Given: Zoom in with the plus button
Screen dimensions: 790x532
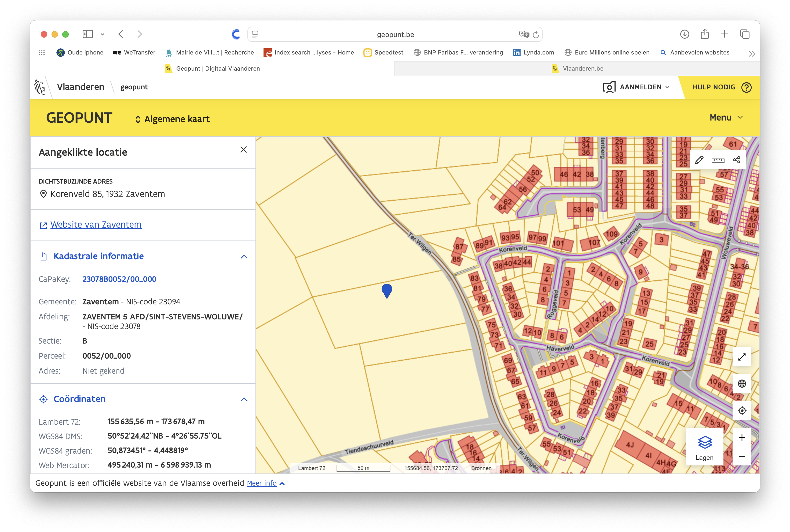Looking at the screenshot, I should [x=741, y=438].
